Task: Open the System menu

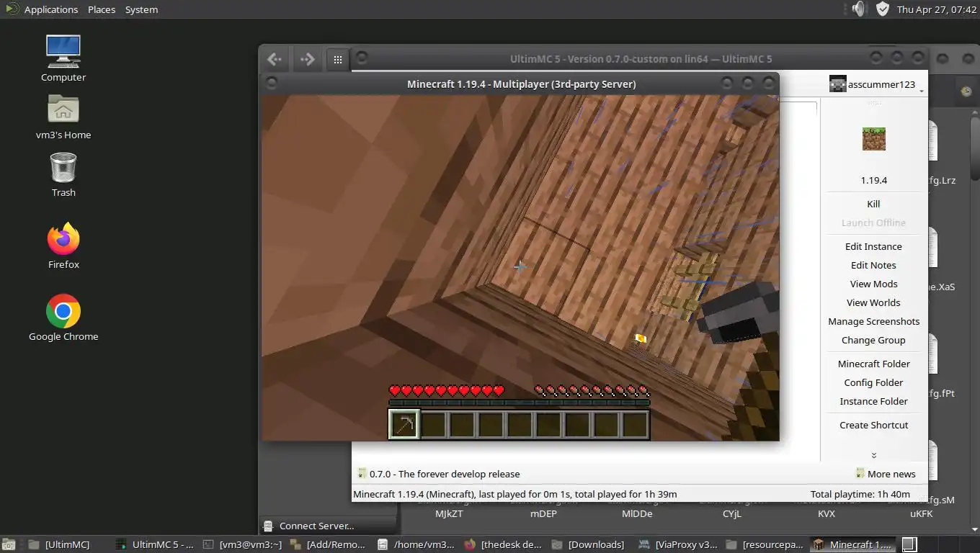Action: pyautogui.click(x=141, y=9)
